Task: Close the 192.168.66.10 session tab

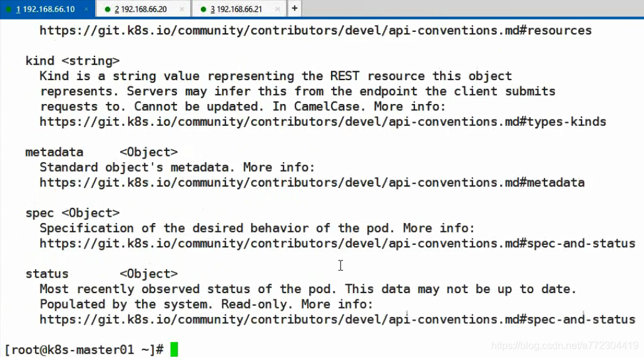Action: (86, 9)
